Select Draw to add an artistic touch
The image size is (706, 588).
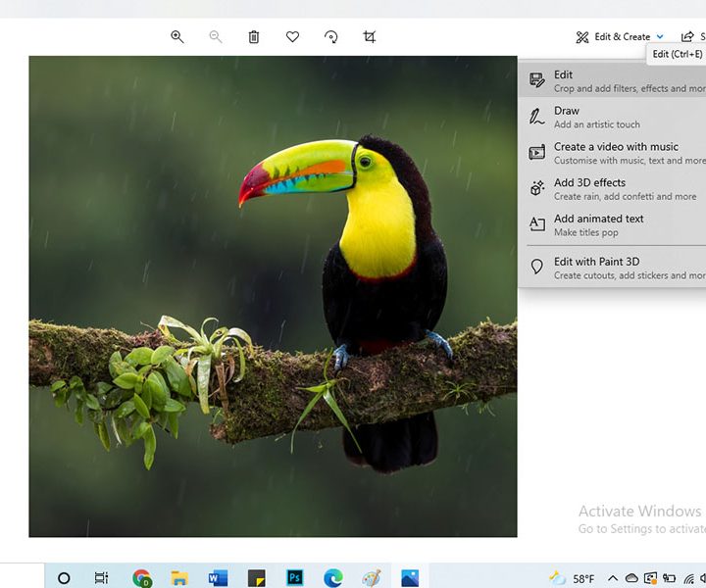(x=612, y=117)
